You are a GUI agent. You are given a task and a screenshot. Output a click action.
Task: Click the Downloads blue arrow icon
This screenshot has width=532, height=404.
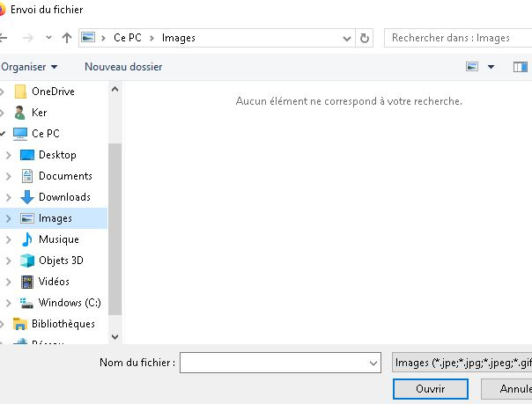(27, 197)
